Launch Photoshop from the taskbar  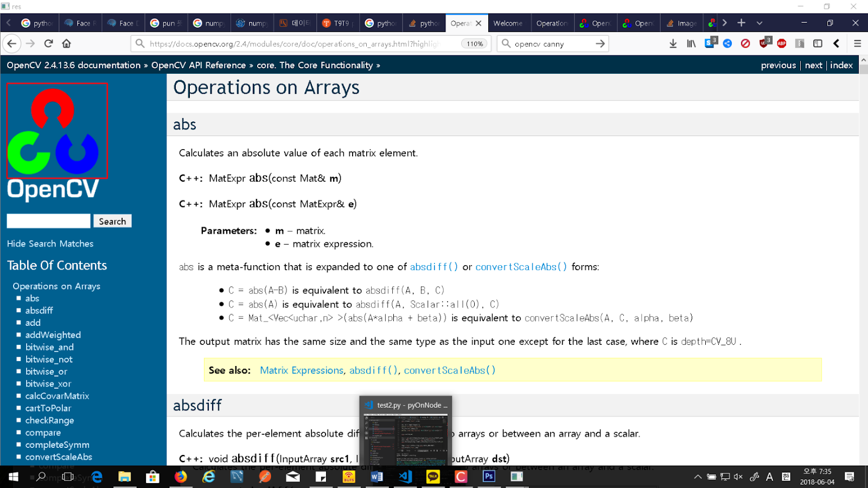[488, 477]
